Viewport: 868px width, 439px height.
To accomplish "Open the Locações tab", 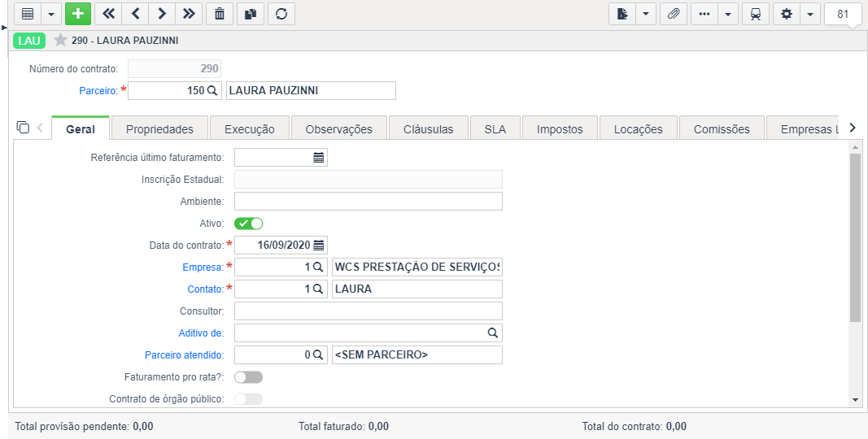I will (x=639, y=128).
